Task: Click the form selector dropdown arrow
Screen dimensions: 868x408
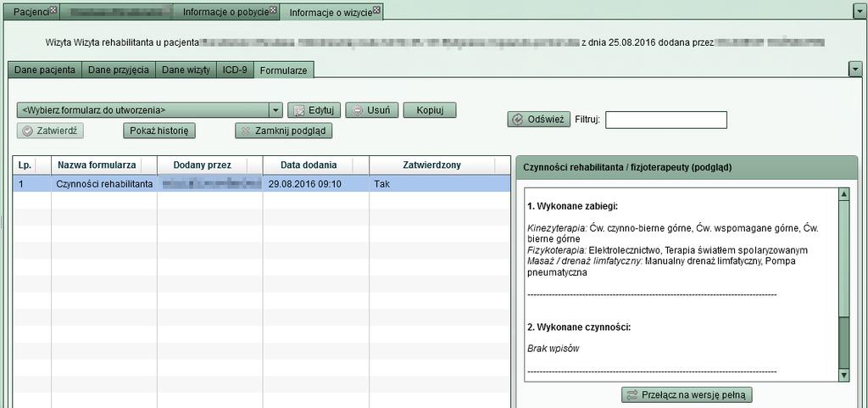Action: [x=276, y=109]
